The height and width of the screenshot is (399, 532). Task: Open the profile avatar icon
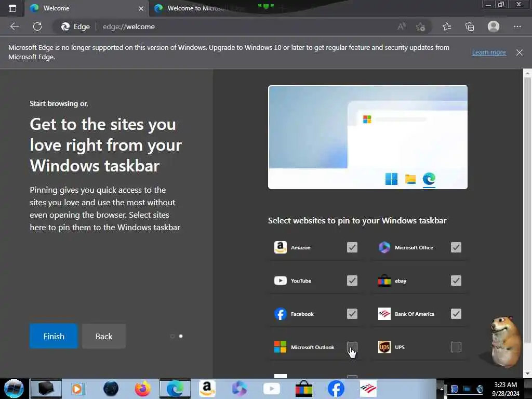click(494, 26)
